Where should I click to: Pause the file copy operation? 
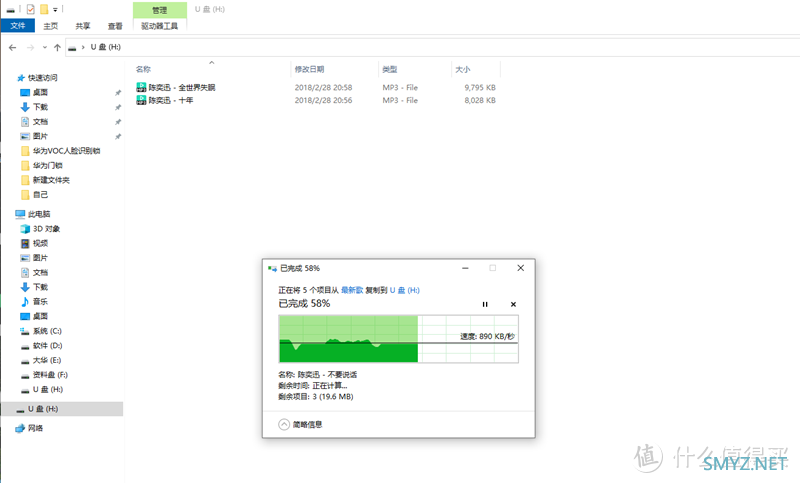point(485,304)
